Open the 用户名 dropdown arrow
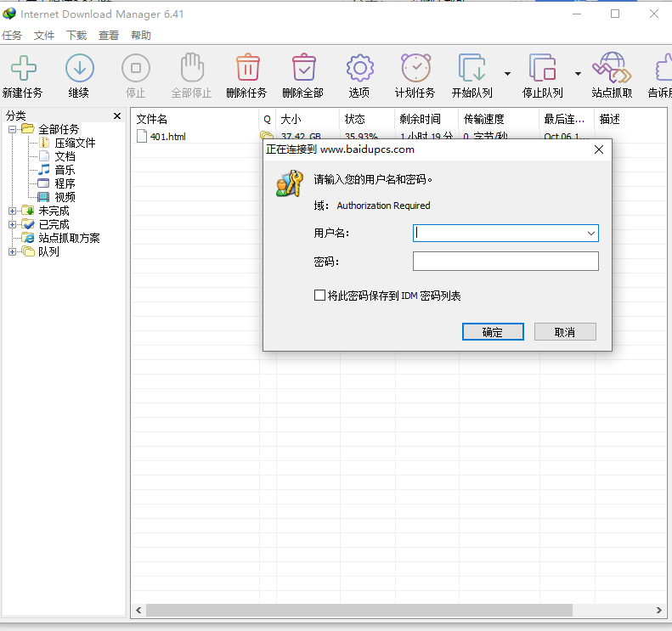672x631 pixels. click(x=591, y=234)
